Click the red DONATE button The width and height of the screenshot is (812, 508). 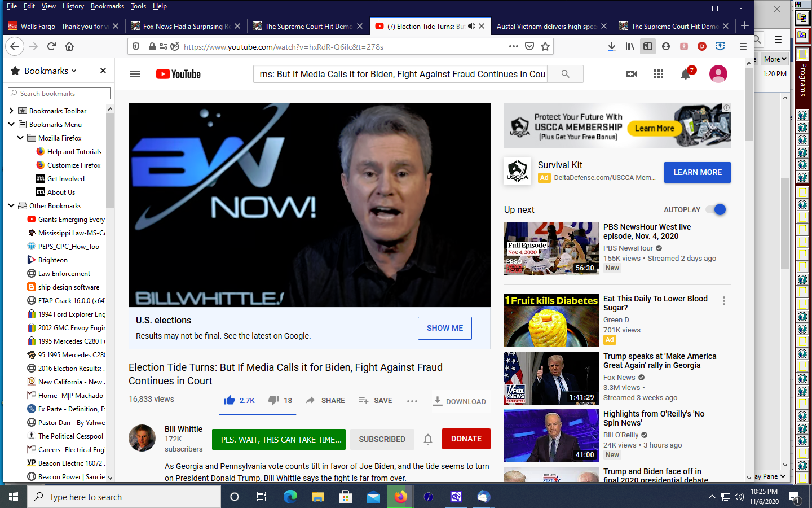point(466,439)
